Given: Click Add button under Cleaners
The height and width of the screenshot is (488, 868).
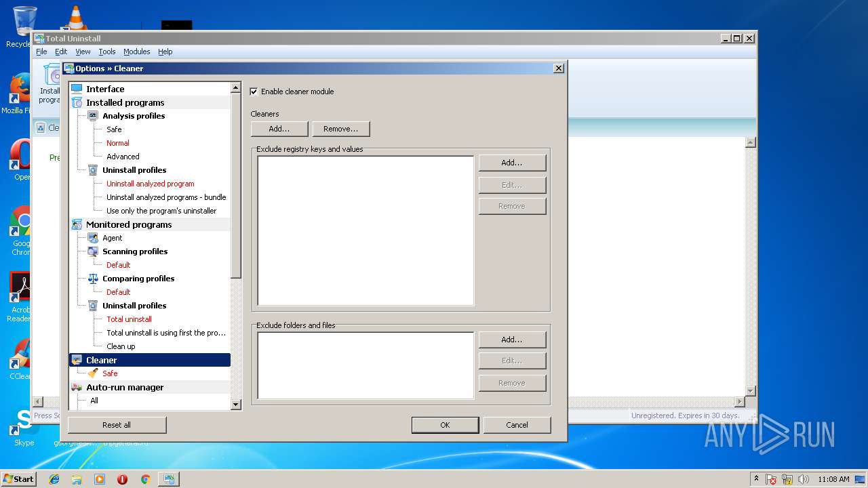Looking at the screenshot, I should [x=279, y=129].
